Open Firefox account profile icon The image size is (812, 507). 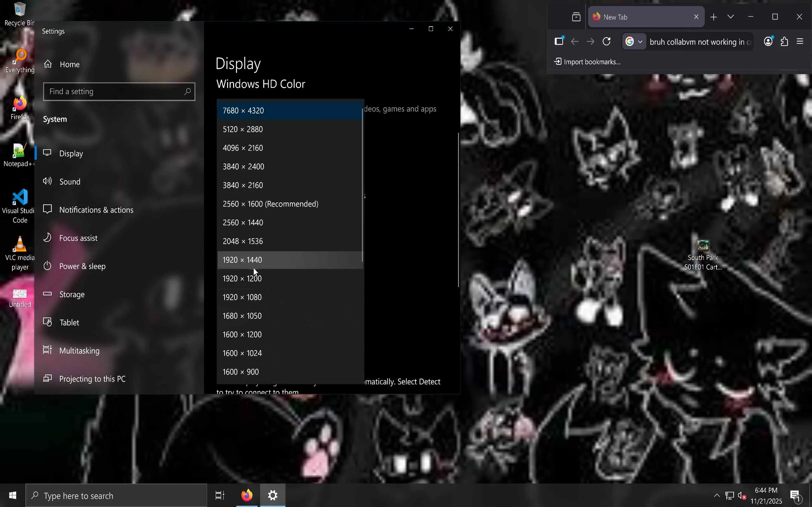click(x=768, y=42)
